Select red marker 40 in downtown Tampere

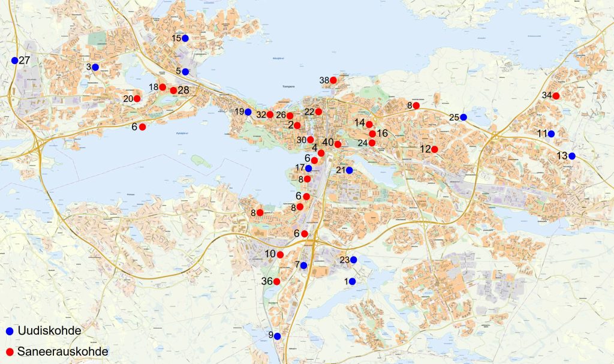point(338,143)
